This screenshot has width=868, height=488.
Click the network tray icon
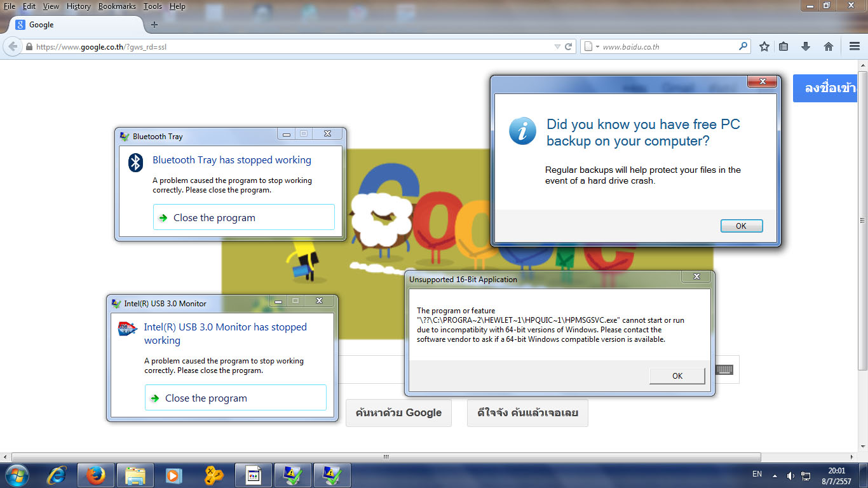pyautogui.click(x=806, y=475)
